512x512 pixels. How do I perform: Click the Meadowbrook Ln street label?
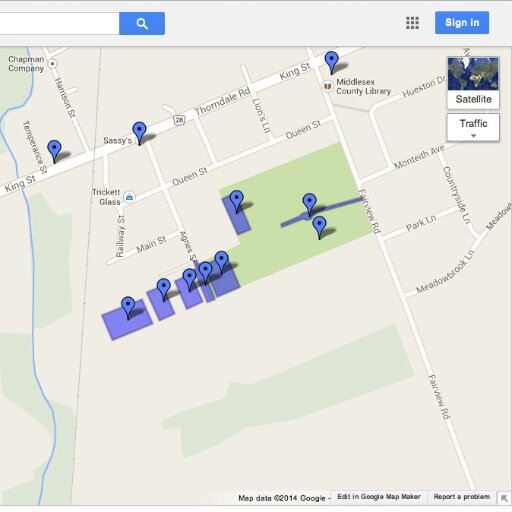[x=445, y=272]
